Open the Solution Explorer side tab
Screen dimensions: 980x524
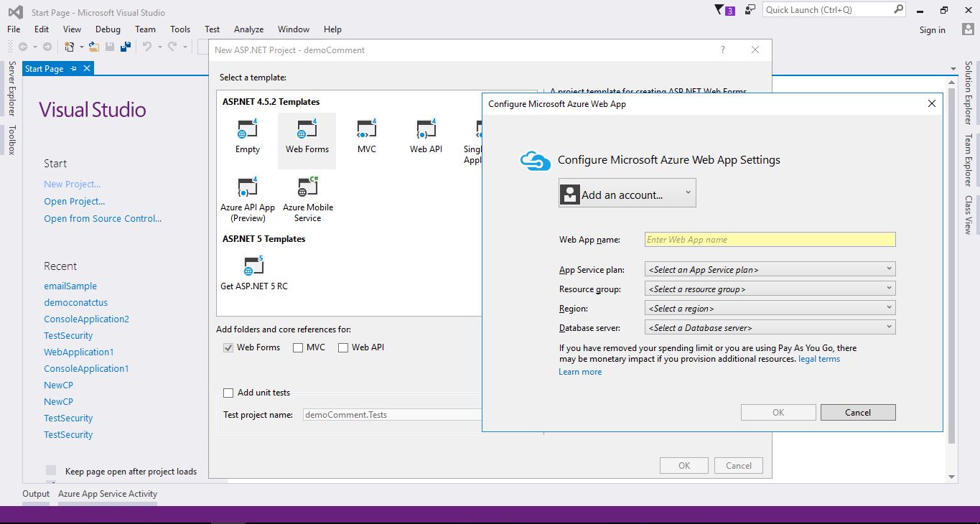pyautogui.click(x=968, y=93)
